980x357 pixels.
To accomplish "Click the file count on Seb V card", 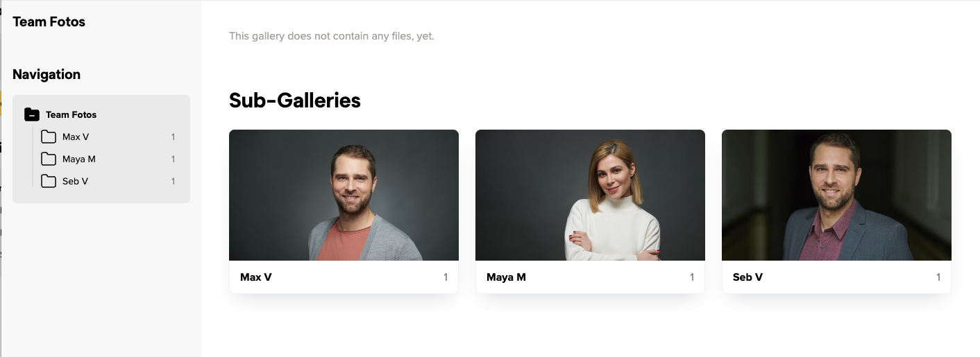I will tap(938, 277).
